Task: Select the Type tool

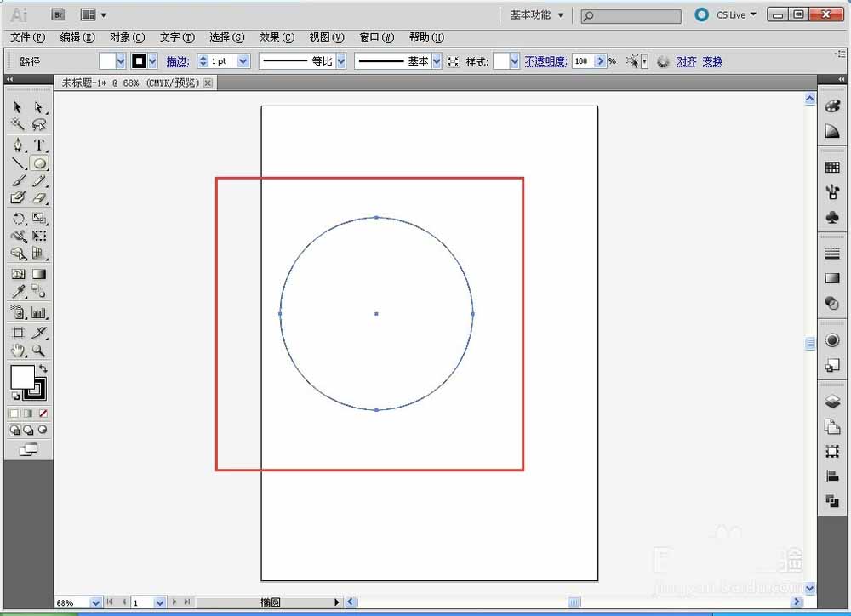Action: 39,145
